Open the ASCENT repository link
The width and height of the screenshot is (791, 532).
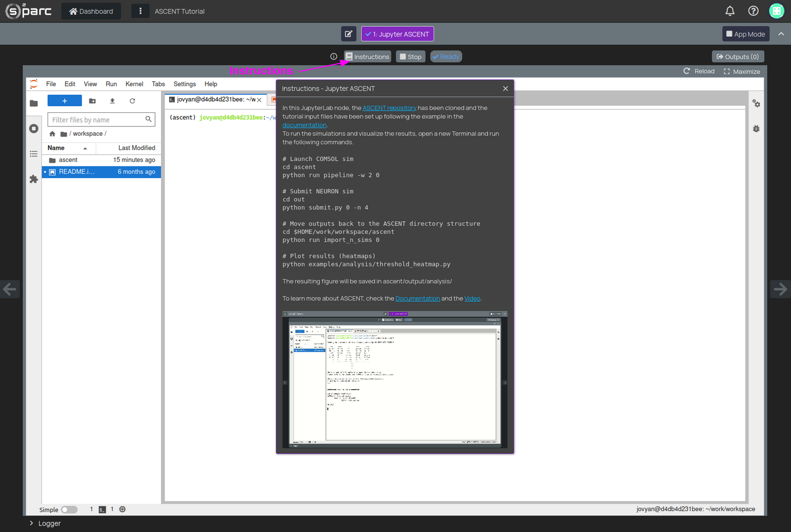(x=389, y=108)
